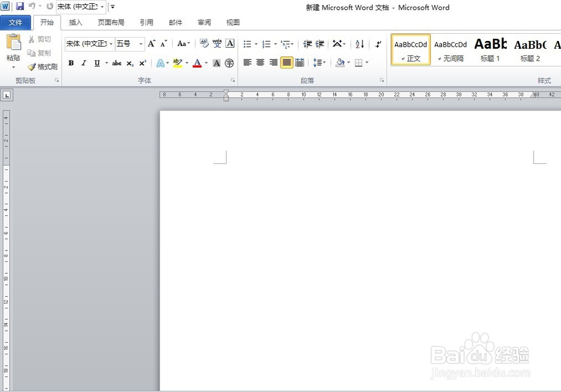Open the borders dropdown arrow

pyautogui.click(x=367, y=63)
